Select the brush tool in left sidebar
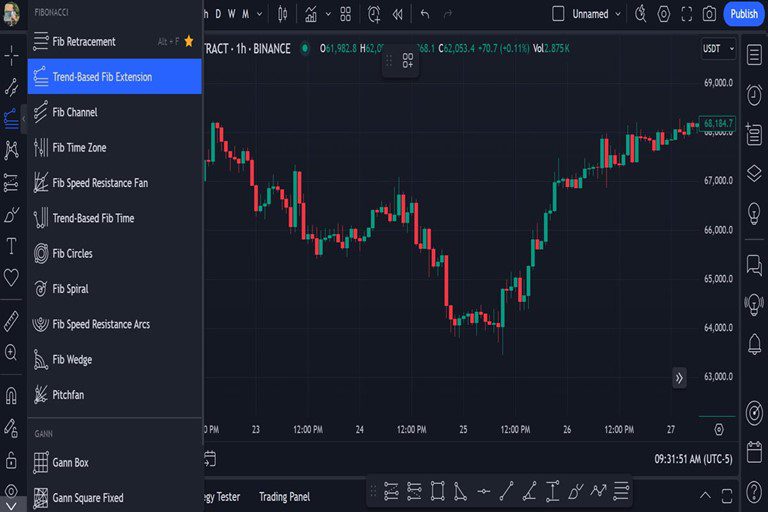 pos(11,215)
